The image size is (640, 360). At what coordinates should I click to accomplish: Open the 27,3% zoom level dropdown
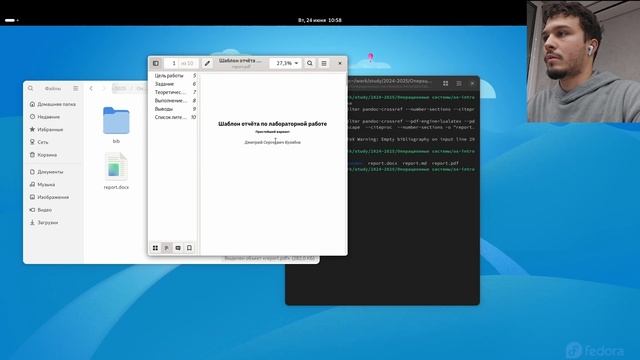point(287,63)
